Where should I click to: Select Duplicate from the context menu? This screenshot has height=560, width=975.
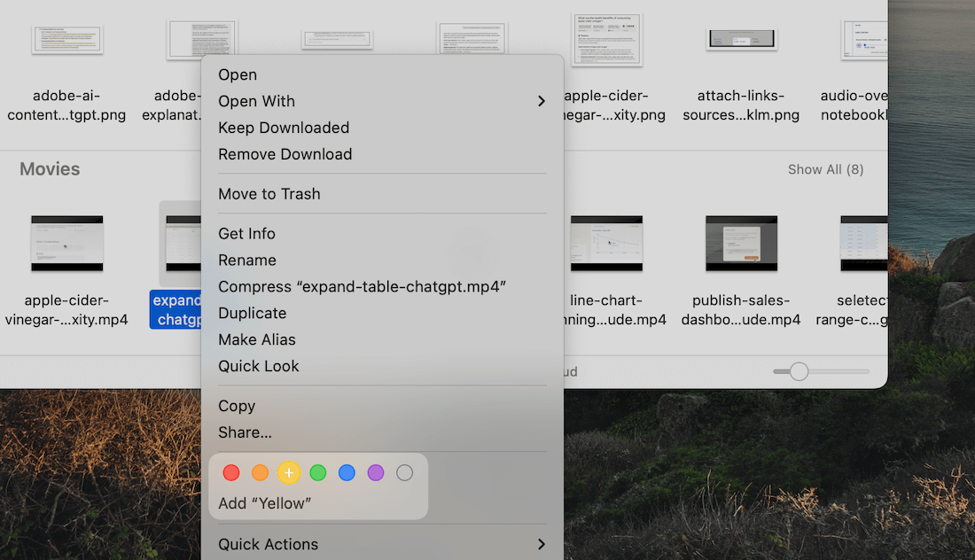coord(253,314)
